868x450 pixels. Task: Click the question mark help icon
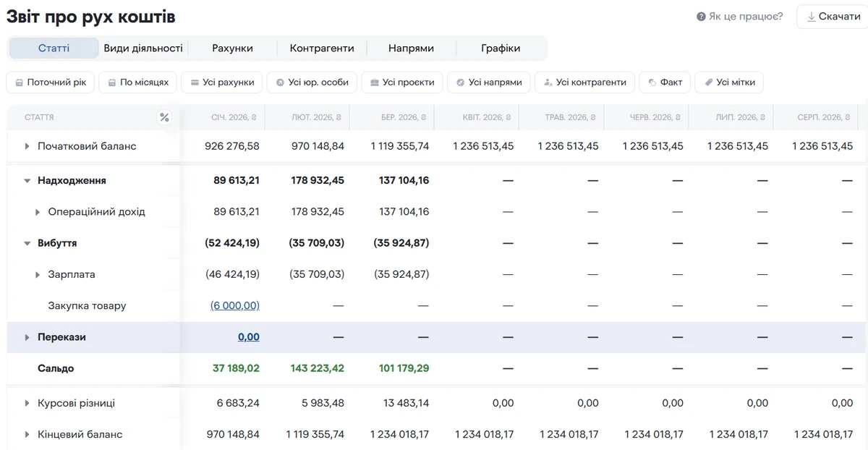[701, 17]
